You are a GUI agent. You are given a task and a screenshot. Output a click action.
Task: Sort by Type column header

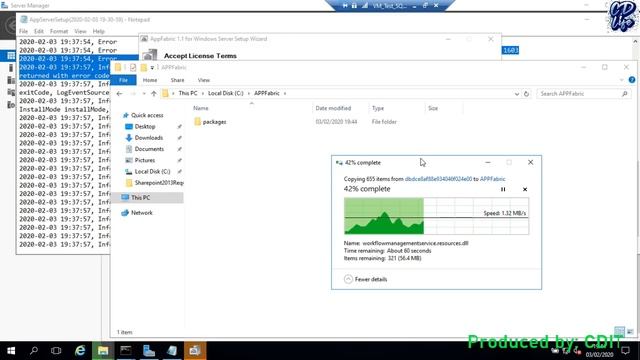pos(378,108)
